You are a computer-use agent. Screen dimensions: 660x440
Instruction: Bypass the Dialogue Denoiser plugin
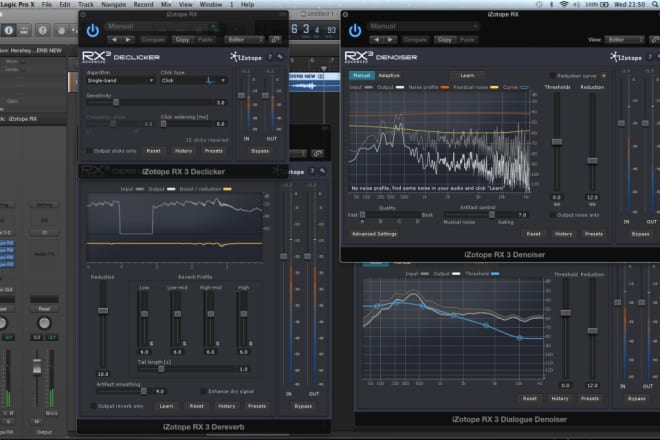pos(636,398)
